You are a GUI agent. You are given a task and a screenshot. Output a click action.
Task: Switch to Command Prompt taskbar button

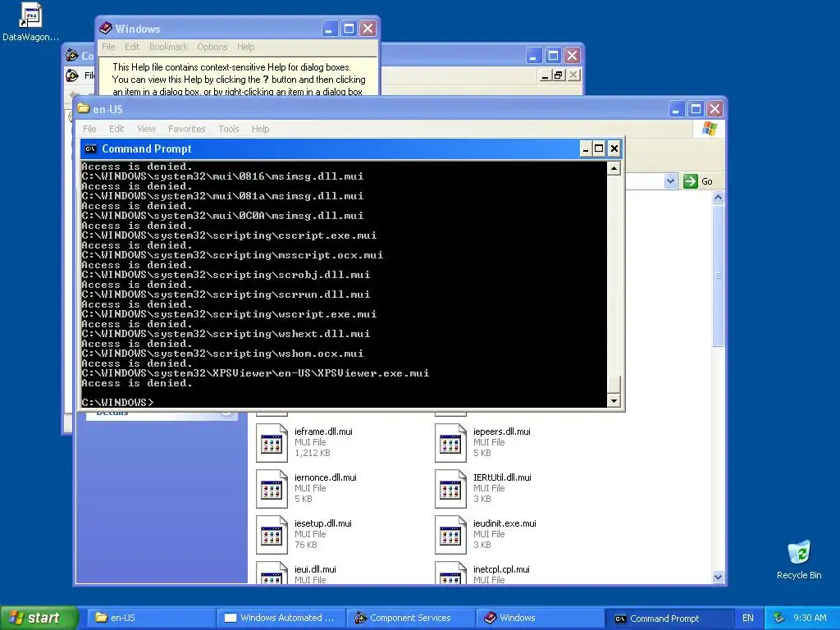(x=669, y=618)
